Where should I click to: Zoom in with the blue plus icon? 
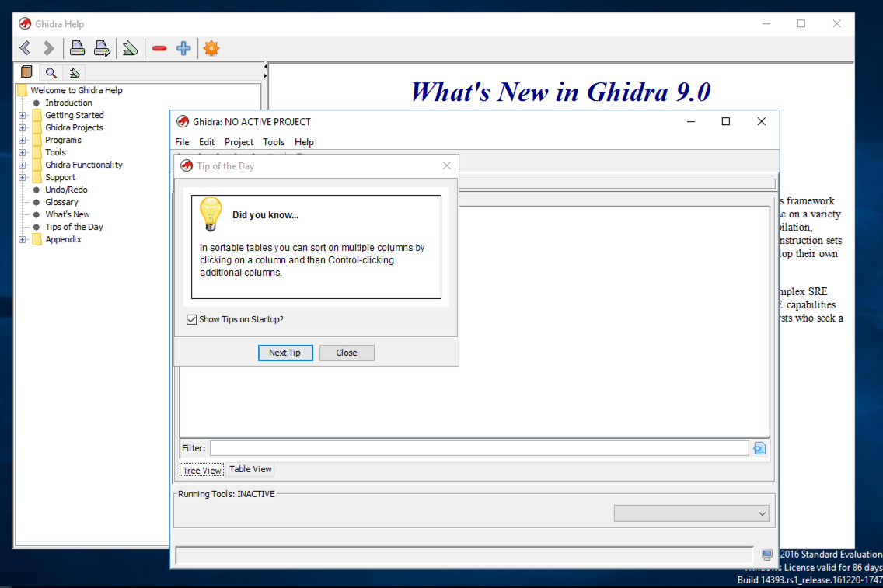[x=183, y=48]
